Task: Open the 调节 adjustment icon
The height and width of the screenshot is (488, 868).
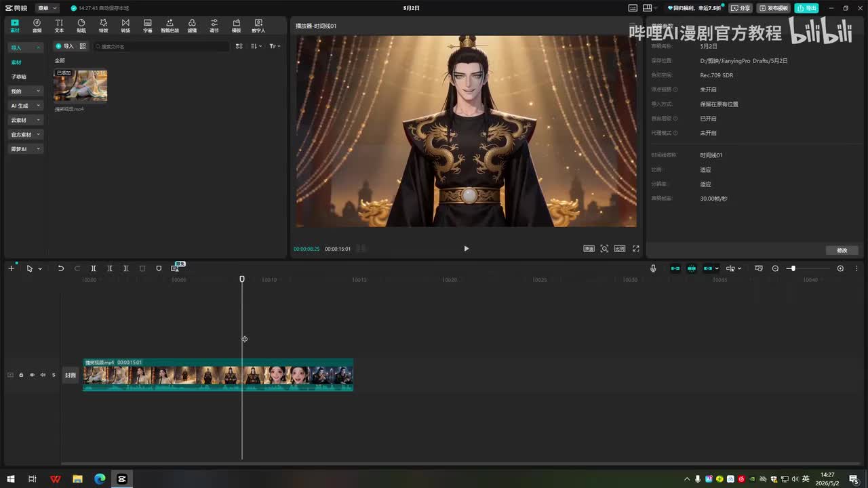Action: 214,26
